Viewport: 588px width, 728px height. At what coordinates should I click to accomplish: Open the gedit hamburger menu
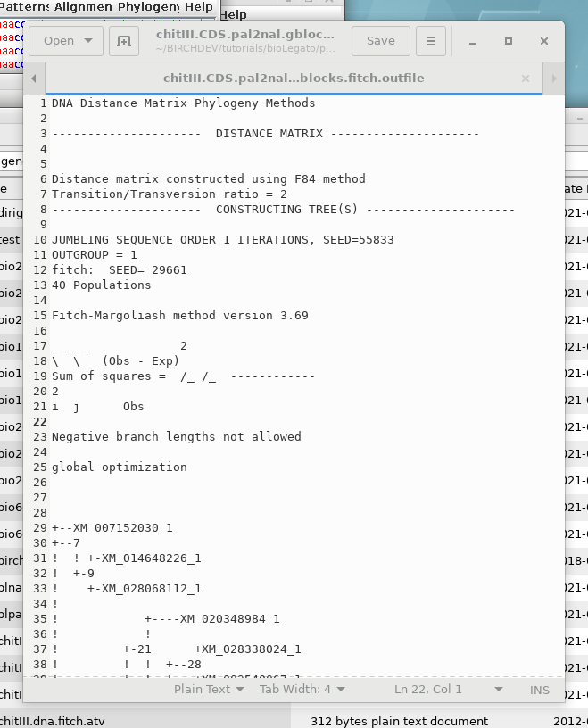[x=430, y=41]
